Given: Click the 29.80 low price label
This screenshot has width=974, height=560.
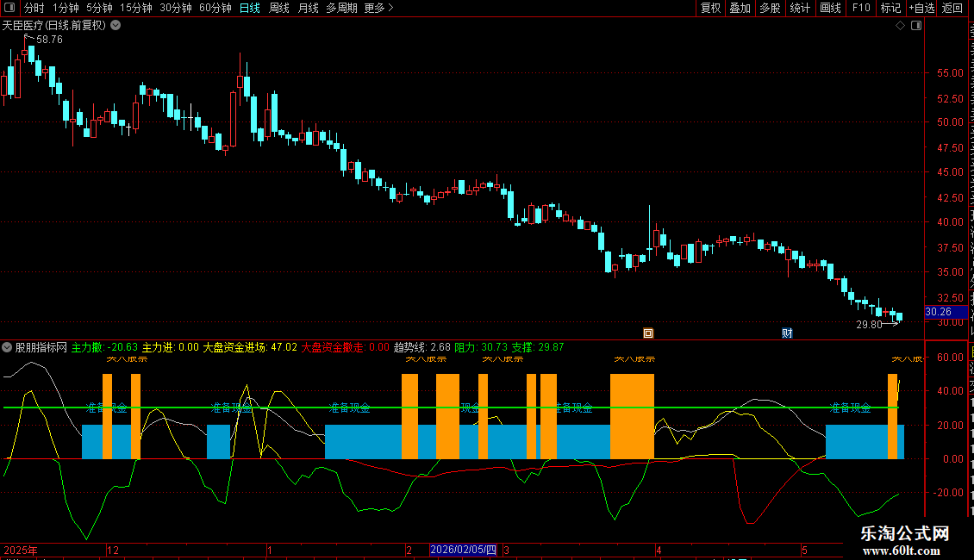Looking at the screenshot, I should [x=868, y=325].
